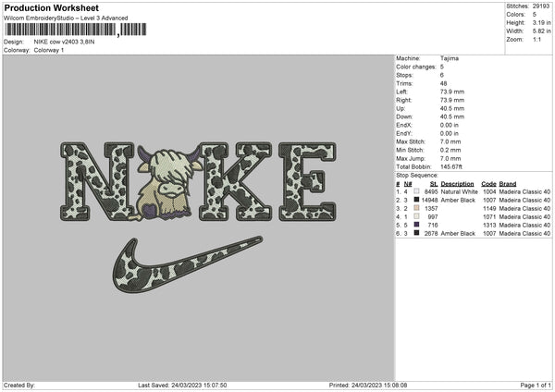555x392 pixels.
Task: Click the Min Stitch value 0.2 mm
Action: (450, 150)
